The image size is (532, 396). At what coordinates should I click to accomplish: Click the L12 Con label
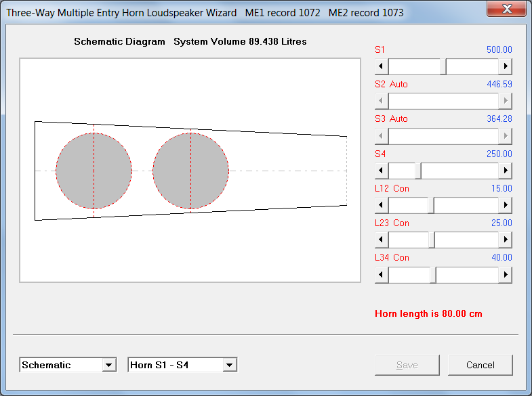[392, 188]
